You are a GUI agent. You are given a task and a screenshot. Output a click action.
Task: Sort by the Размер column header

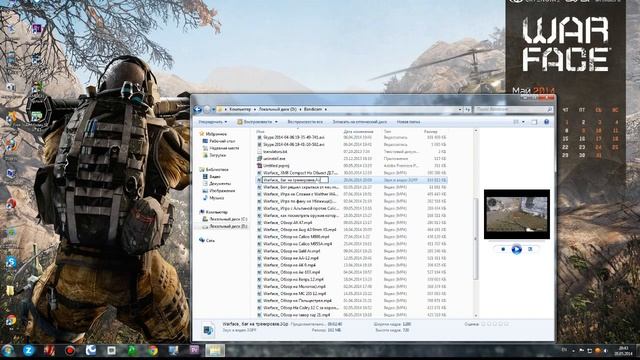point(431,132)
